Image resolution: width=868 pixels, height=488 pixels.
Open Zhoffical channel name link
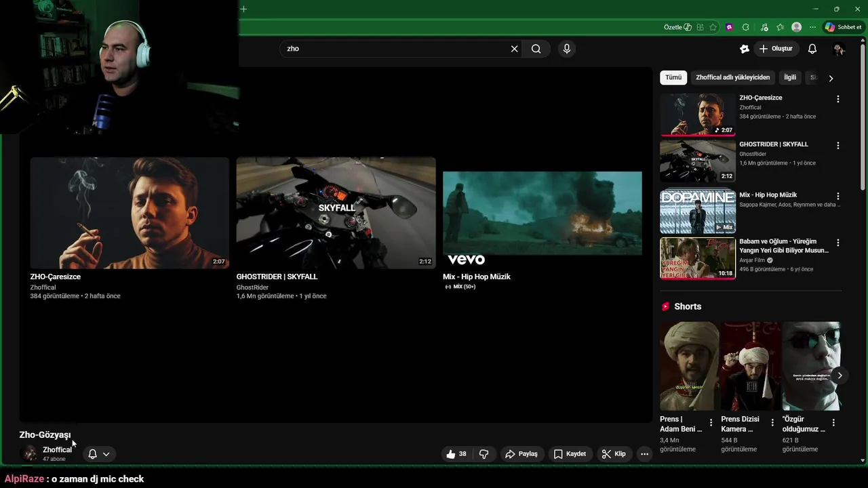click(57, 450)
